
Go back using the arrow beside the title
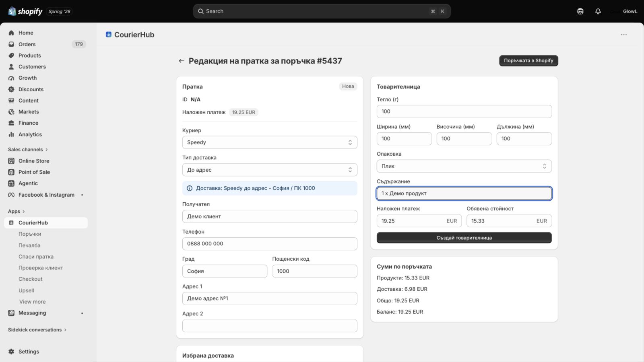182,61
